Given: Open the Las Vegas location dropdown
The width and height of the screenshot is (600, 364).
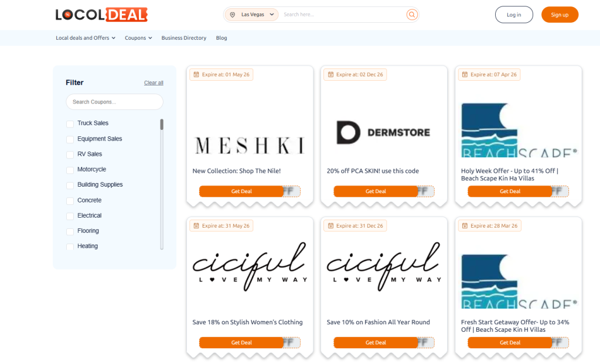Looking at the screenshot, I should pyautogui.click(x=253, y=15).
